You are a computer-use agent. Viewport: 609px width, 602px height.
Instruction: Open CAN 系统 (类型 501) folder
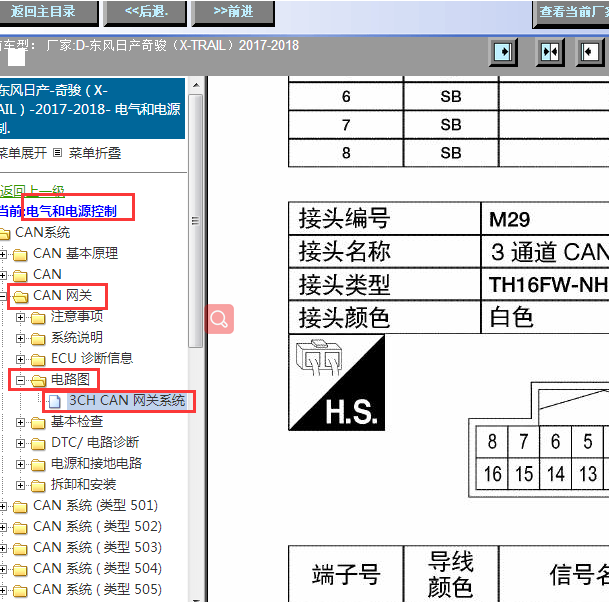[96, 505]
